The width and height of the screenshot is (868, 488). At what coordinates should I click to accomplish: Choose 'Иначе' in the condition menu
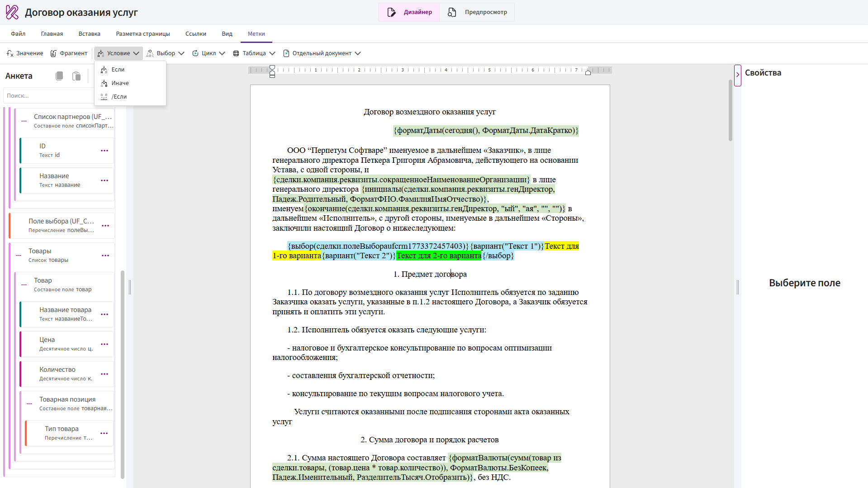(120, 83)
